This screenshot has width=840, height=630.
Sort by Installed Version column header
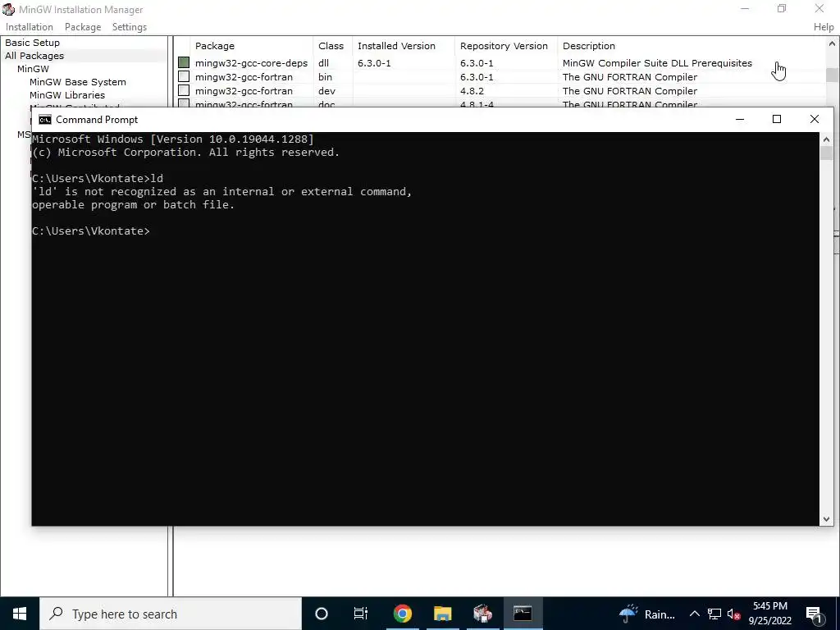coord(403,46)
